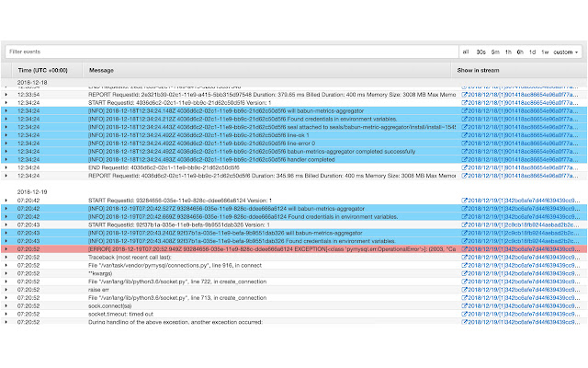
Task: Expand the 'socket.timeout: timed out' row
Action: tap(6, 314)
